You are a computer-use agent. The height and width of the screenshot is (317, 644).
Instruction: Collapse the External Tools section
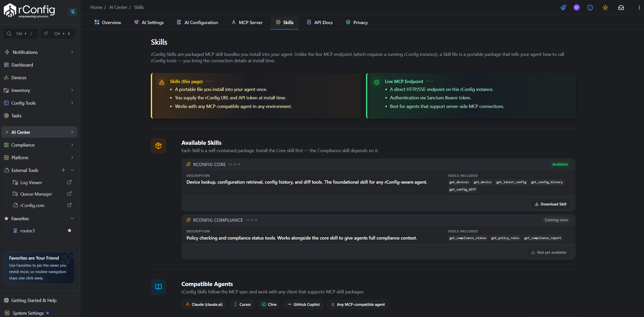72,170
